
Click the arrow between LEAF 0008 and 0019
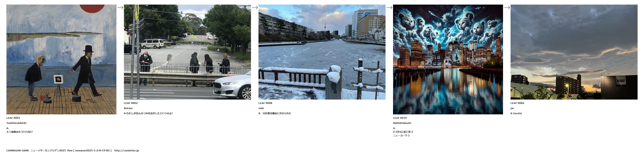[x=389, y=8]
